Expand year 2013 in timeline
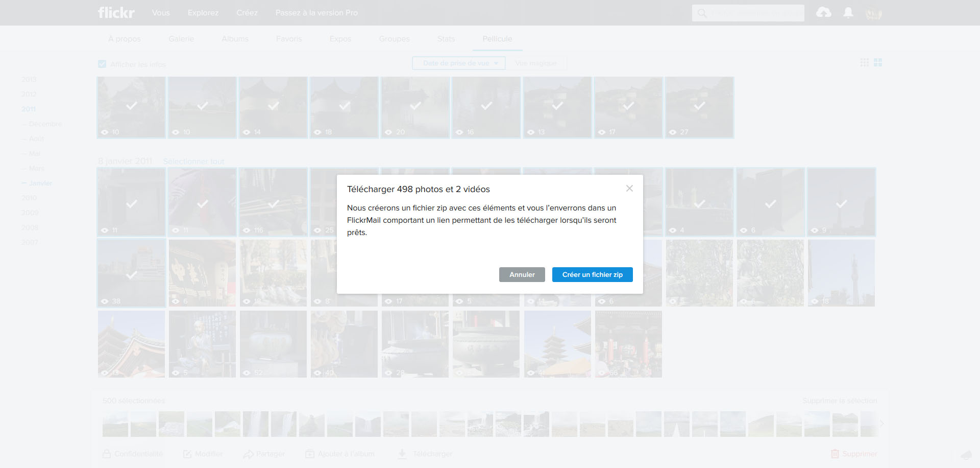 (x=29, y=79)
